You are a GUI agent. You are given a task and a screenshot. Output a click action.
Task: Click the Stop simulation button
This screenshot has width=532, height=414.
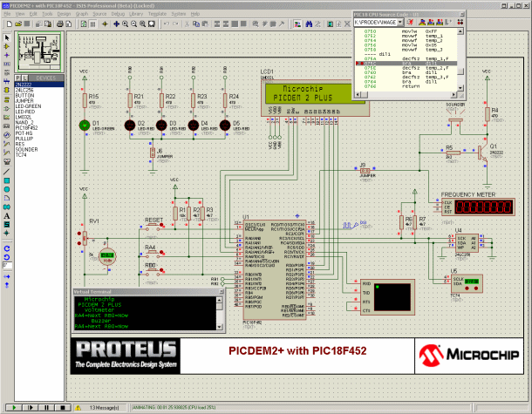click(63, 408)
